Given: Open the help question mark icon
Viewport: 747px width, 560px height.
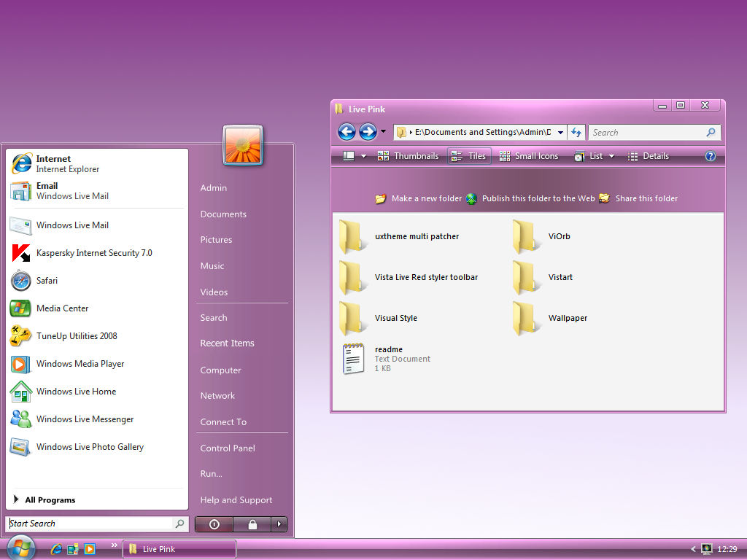Looking at the screenshot, I should [711, 156].
